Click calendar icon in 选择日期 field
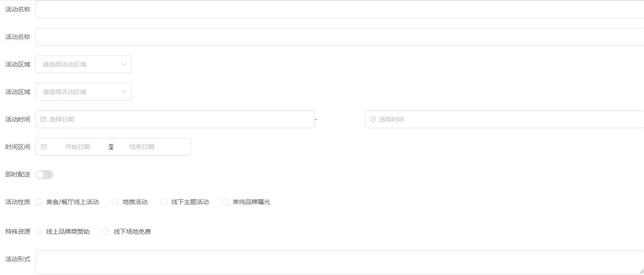Screen dimensions: 644x275 coord(43,119)
